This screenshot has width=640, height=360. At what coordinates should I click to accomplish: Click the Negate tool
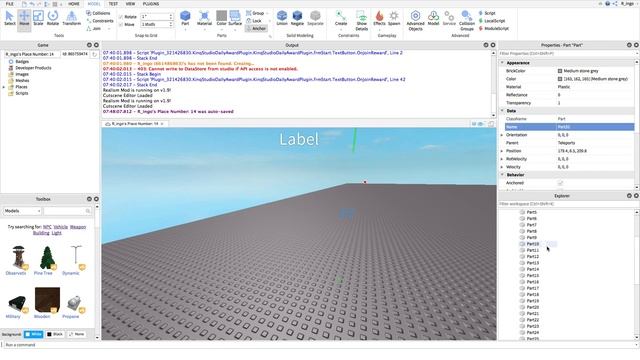pos(297,19)
